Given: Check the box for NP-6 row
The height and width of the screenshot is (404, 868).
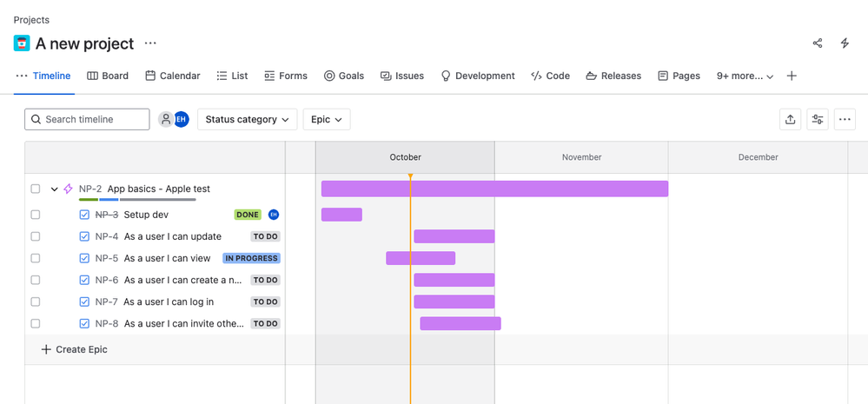Looking at the screenshot, I should [x=36, y=280].
